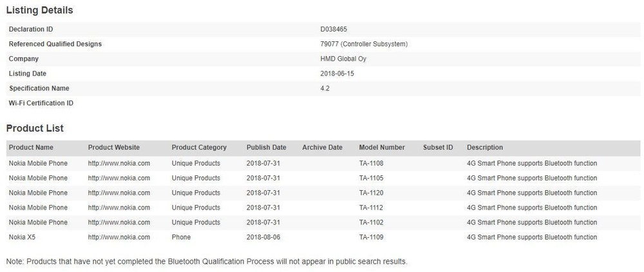Click the Declaration ID value D038465
The image size is (644, 272).
coord(334,29)
